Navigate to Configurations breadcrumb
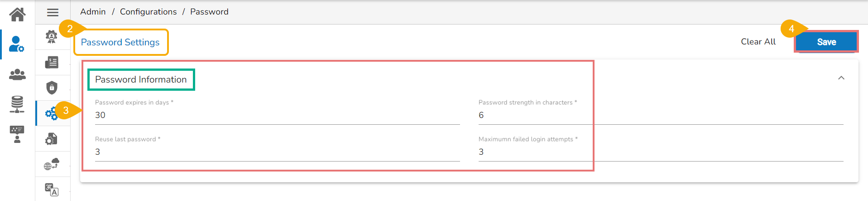868x201 pixels. [148, 12]
